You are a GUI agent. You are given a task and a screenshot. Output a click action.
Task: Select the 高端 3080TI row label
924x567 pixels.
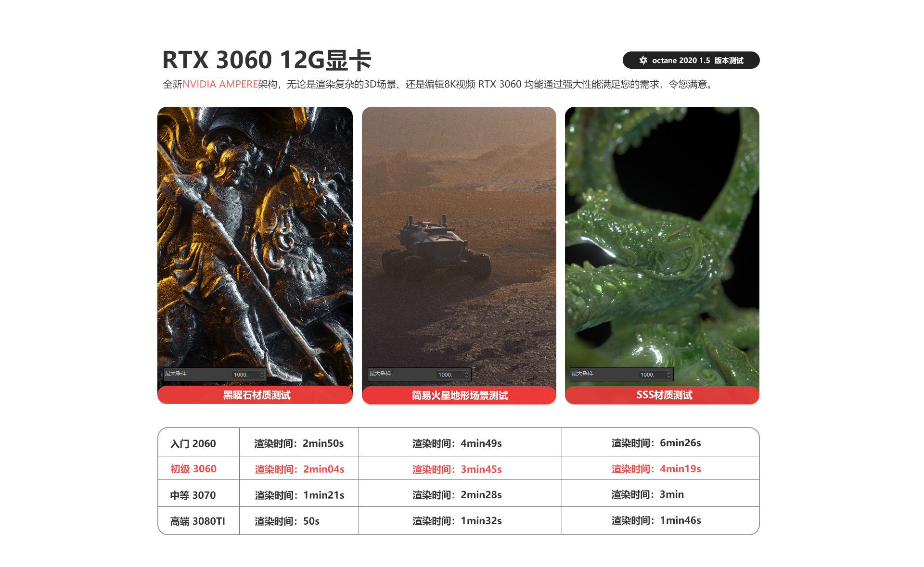point(197,521)
